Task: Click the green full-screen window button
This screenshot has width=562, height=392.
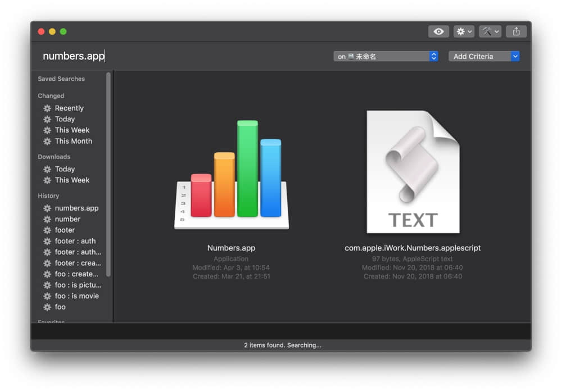Action: [x=63, y=31]
